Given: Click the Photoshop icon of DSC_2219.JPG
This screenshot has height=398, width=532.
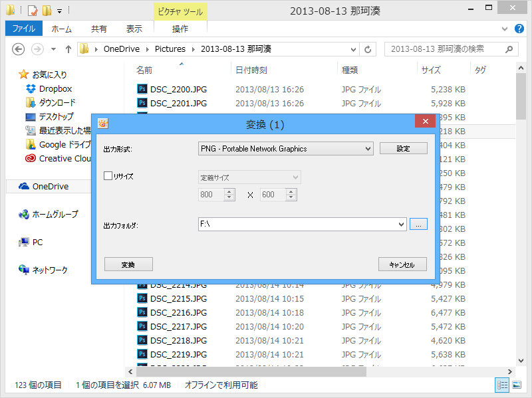Looking at the screenshot, I should pyautogui.click(x=142, y=354).
